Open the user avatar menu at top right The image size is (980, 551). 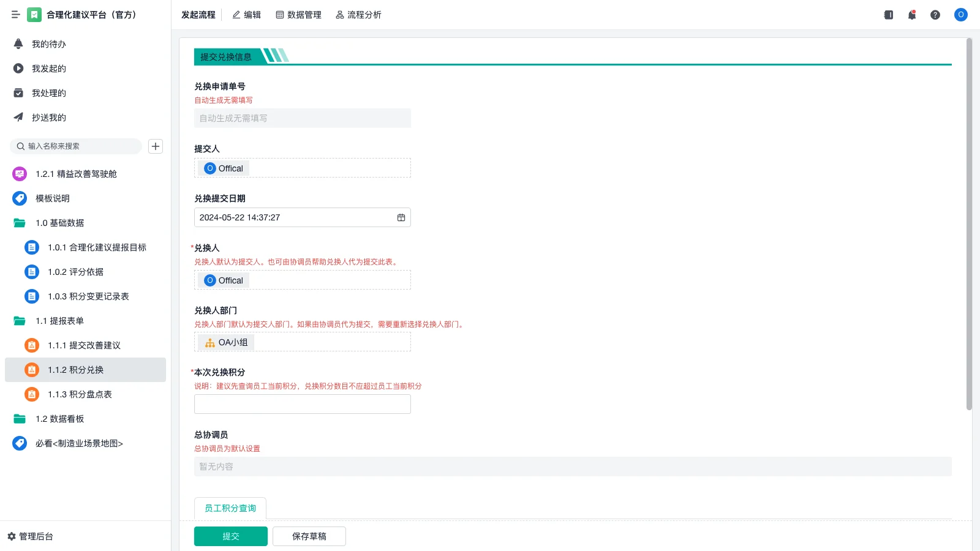(960, 15)
